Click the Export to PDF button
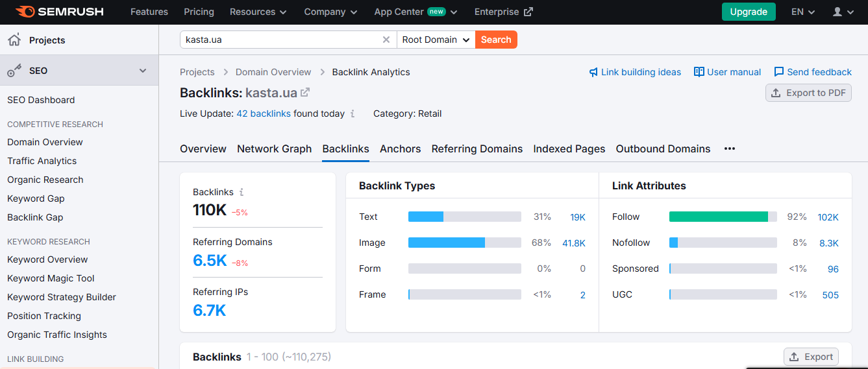This screenshot has height=369, width=868. point(808,93)
